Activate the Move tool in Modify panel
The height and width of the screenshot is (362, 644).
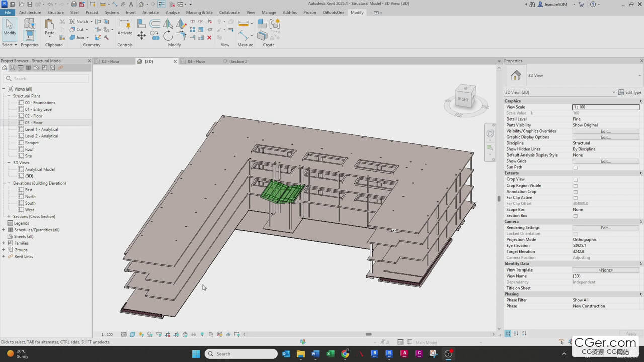(142, 36)
